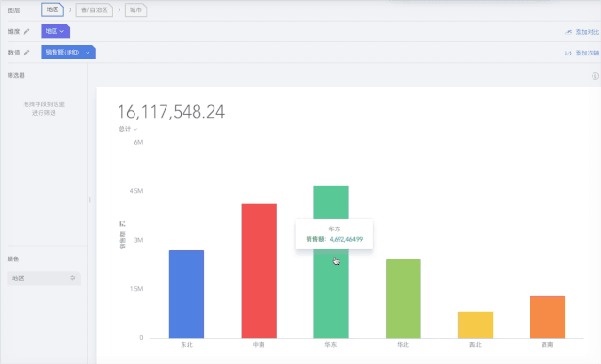Viewport: 601px width, 364px height.
Task: Click the 添加次轴 link
Action: click(x=587, y=54)
